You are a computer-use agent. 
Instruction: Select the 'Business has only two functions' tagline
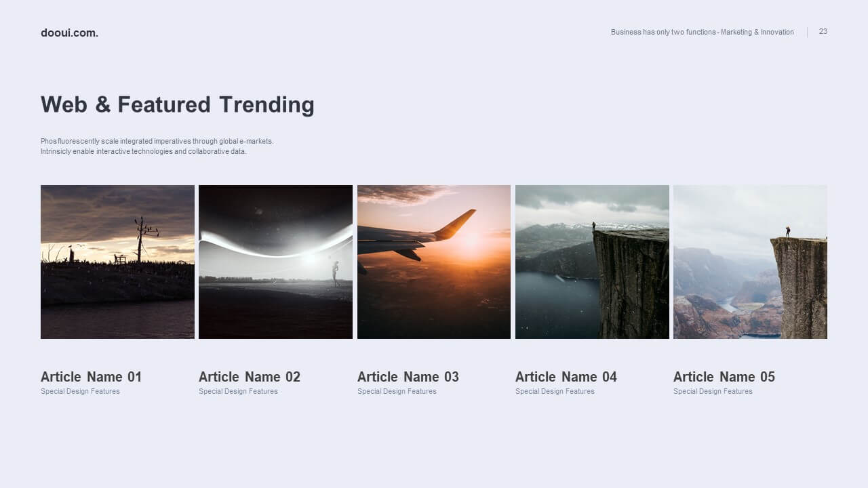pos(702,32)
